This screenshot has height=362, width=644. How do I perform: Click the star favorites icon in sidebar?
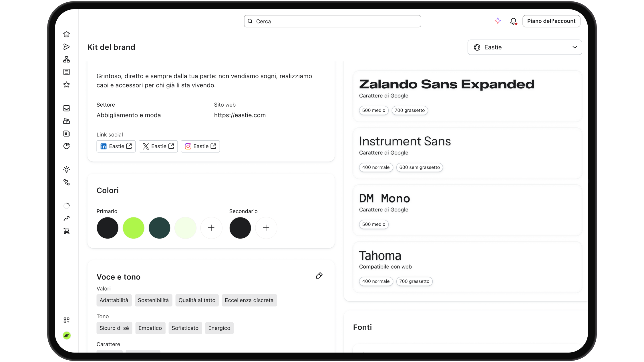pos(66,85)
